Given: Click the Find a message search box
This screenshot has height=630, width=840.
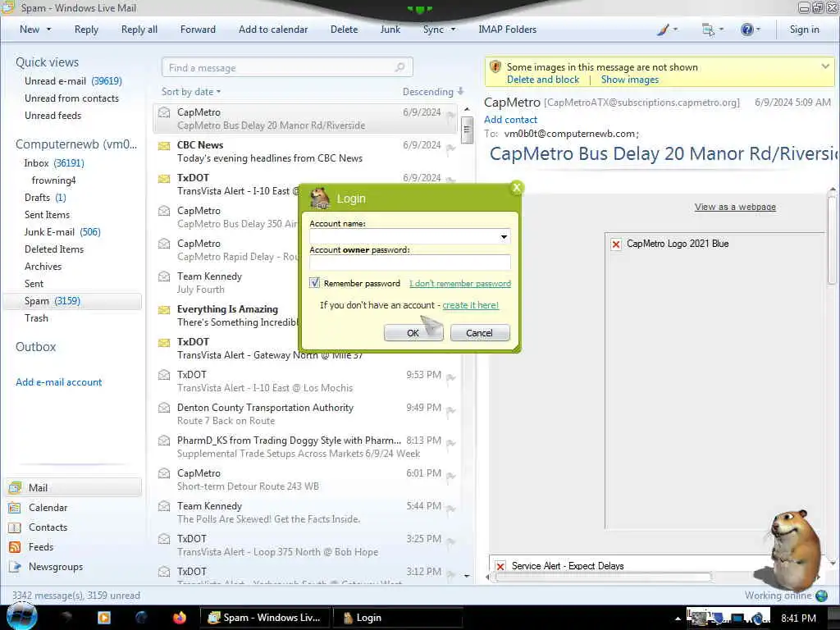Looking at the screenshot, I should pos(287,67).
